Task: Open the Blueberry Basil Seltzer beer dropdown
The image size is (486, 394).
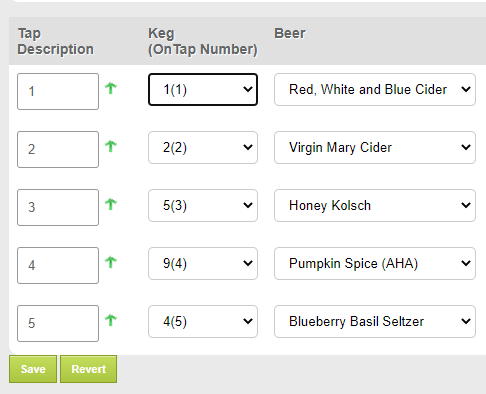Action: [375, 321]
